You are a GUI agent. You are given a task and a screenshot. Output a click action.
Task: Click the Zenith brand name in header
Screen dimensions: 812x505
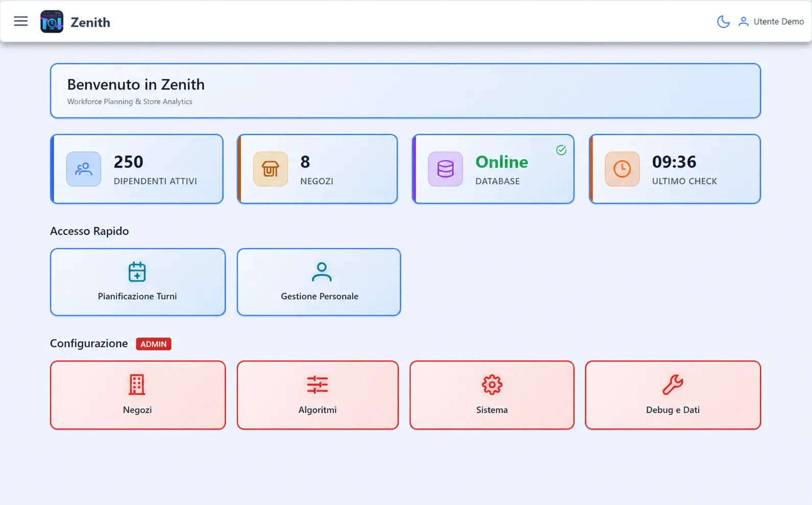90,22
